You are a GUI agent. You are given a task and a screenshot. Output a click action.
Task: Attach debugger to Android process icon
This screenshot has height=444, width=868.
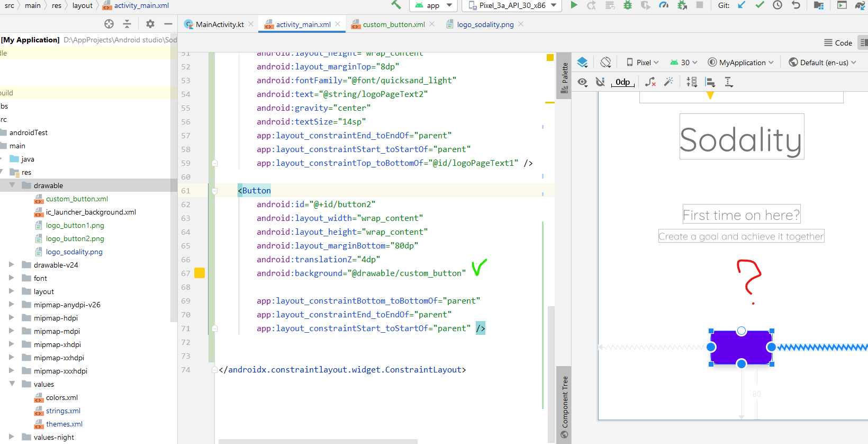point(682,5)
